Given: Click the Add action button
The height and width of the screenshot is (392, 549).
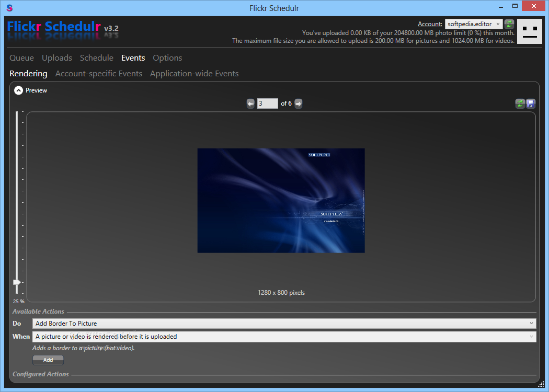Looking at the screenshot, I should [x=48, y=360].
